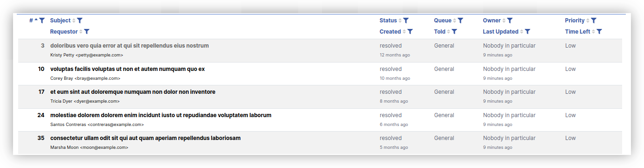Click 'resolved' status in ticket 24 row
This screenshot has height=168, width=644.
pyautogui.click(x=391, y=115)
